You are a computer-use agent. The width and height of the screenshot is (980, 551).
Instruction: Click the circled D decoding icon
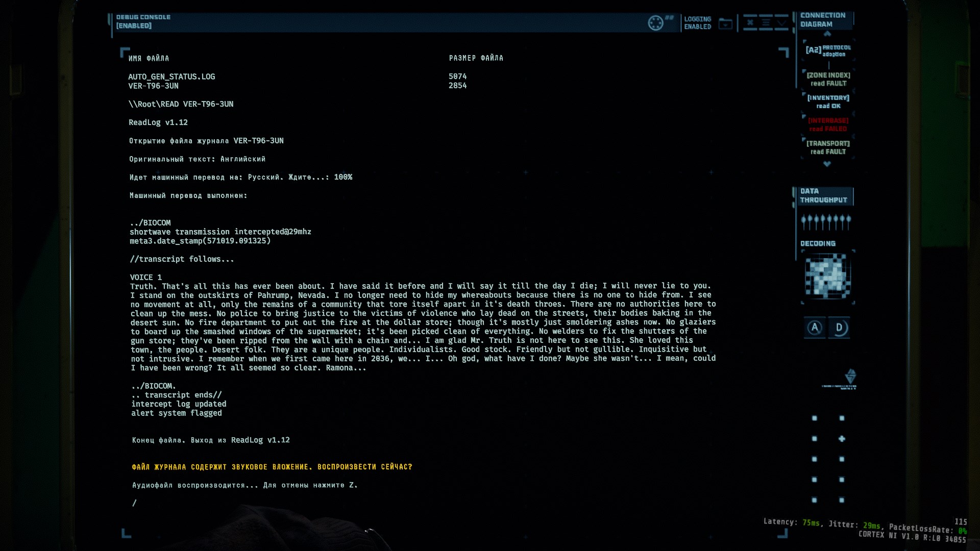click(x=840, y=328)
